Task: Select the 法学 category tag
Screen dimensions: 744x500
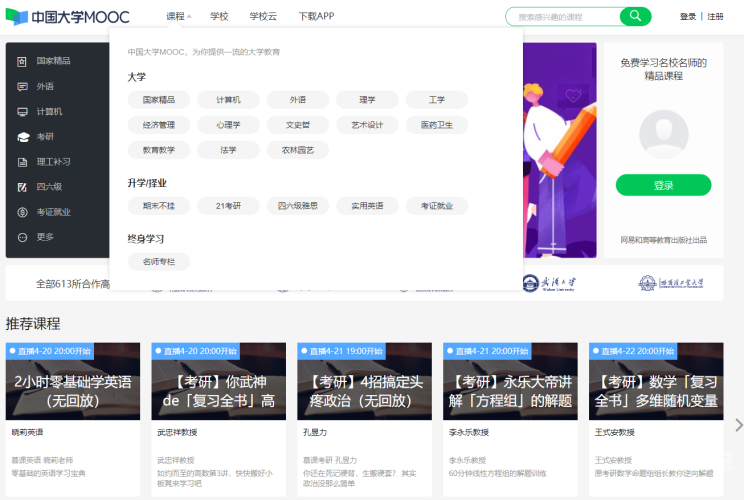Action: (x=228, y=150)
